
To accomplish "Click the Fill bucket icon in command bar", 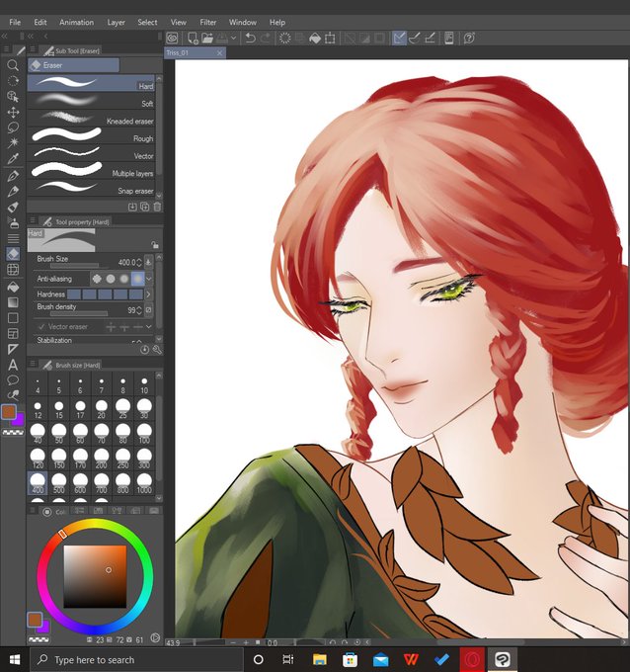I will 315,39.
